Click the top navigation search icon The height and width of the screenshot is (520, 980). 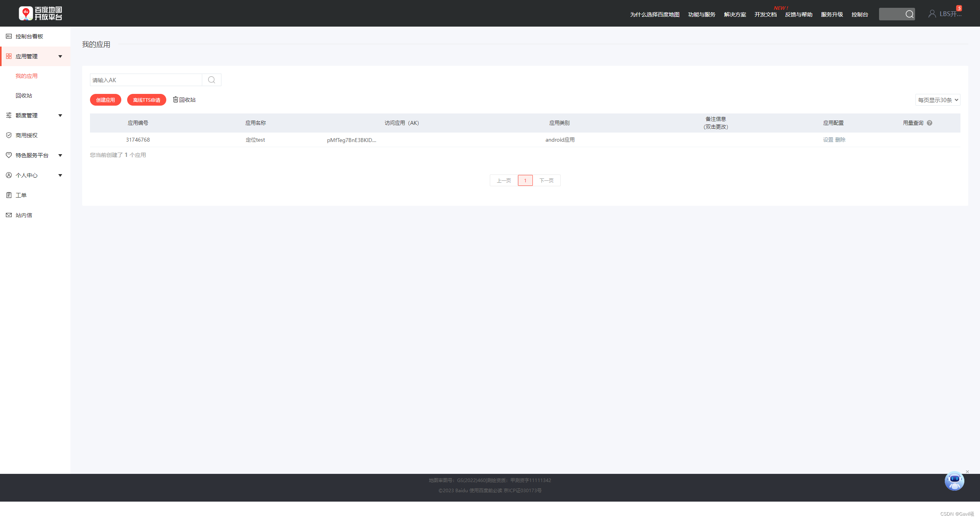(x=910, y=14)
